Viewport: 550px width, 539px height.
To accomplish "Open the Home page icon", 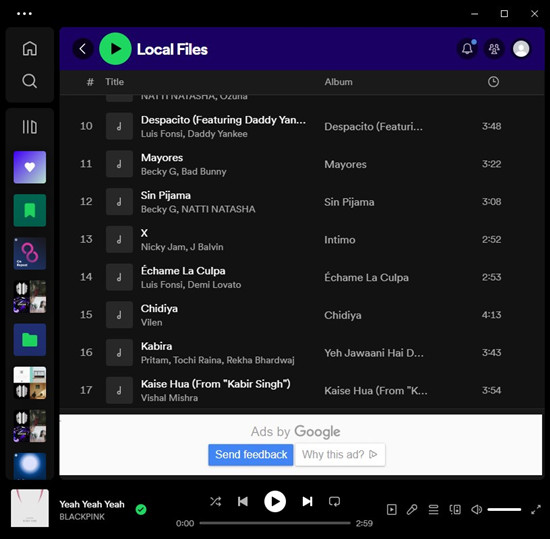I will pyautogui.click(x=29, y=48).
